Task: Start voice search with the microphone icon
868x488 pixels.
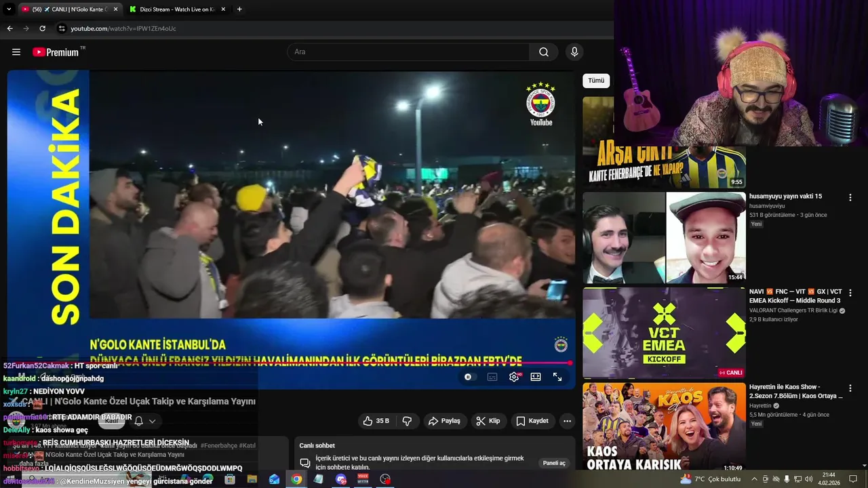Action: [574, 52]
